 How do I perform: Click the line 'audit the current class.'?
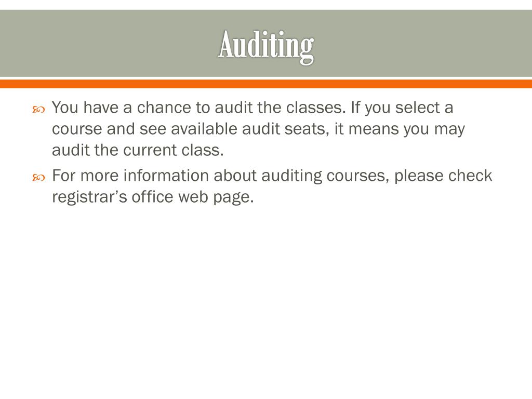(138, 150)
